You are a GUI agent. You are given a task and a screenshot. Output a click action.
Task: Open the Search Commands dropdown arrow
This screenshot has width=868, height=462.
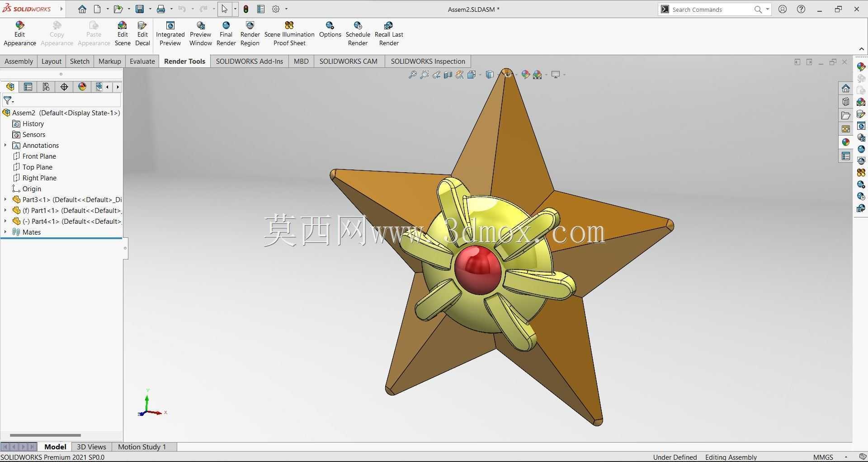tap(767, 9)
